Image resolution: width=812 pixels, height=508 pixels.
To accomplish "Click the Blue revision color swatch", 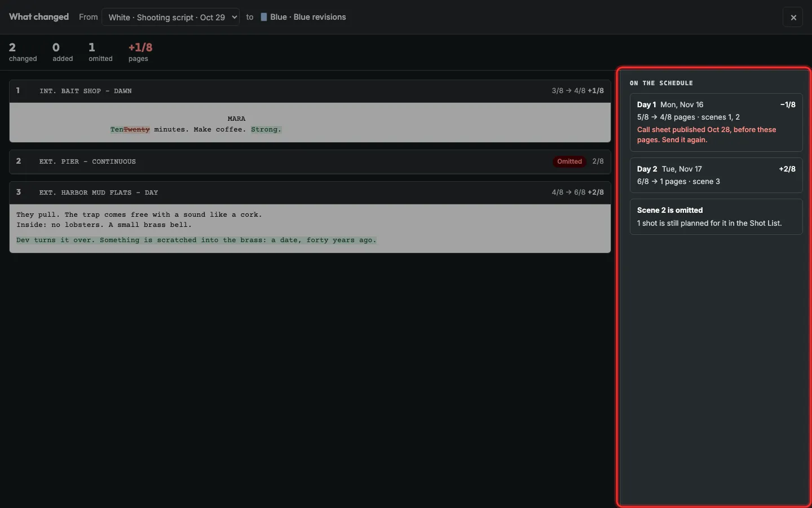I will click(263, 17).
